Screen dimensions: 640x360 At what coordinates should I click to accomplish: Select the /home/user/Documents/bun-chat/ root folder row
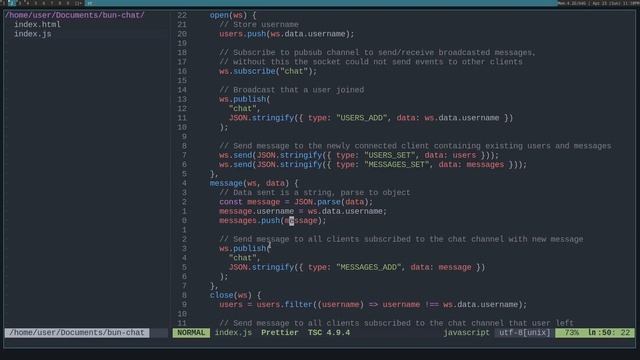point(75,15)
